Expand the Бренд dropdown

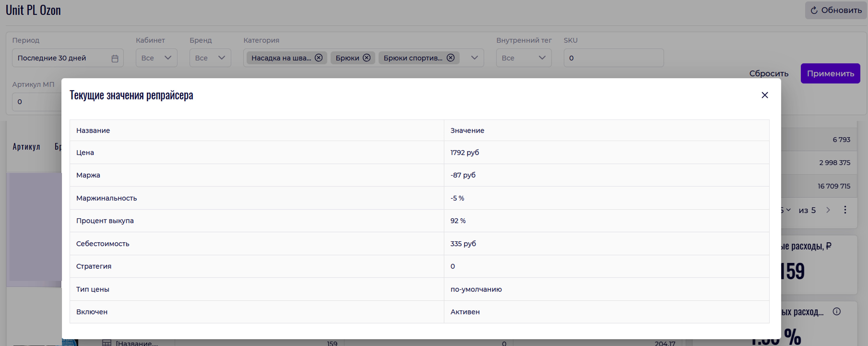coord(210,58)
